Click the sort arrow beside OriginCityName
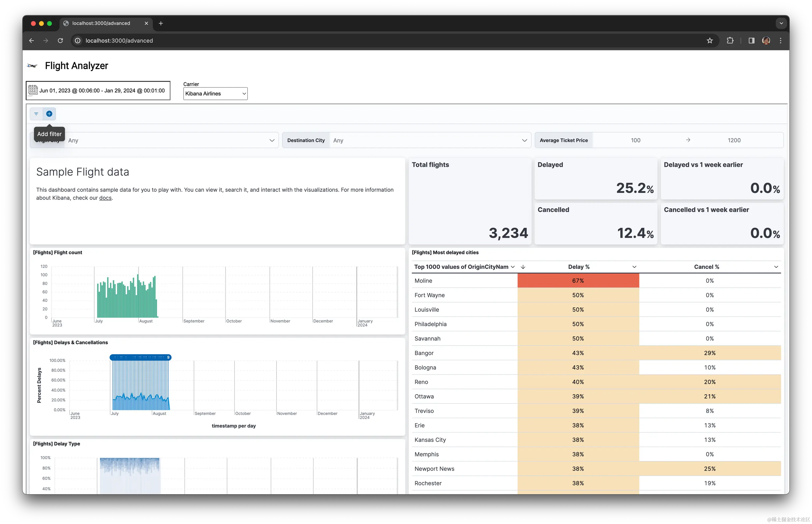Viewport: 812px width, 524px height. click(x=523, y=267)
